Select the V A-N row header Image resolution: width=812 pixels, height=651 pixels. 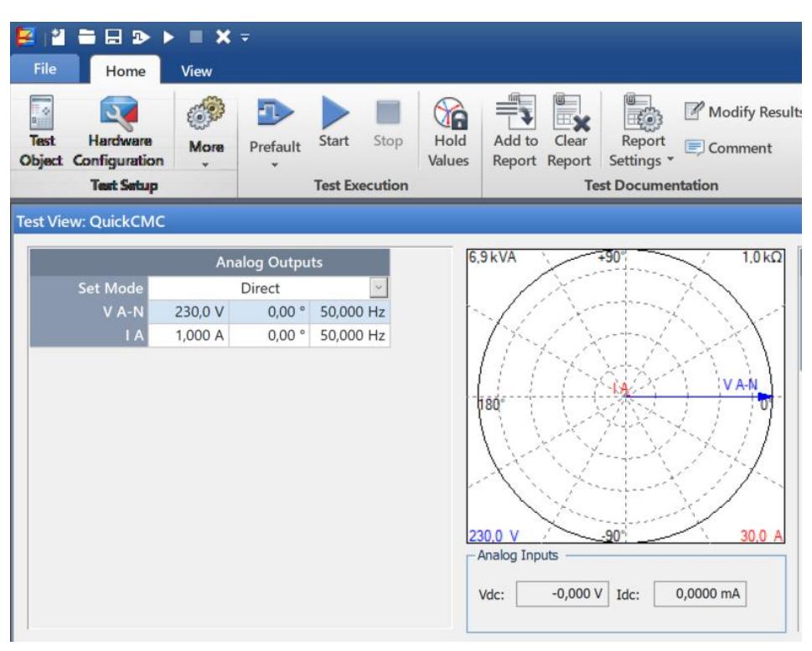pyautogui.click(x=89, y=312)
